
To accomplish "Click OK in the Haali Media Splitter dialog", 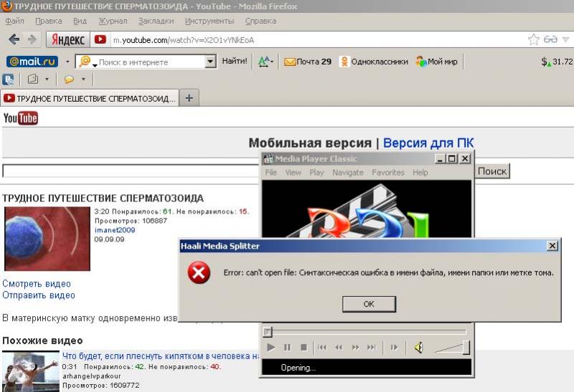I will (x=369, y=304).
